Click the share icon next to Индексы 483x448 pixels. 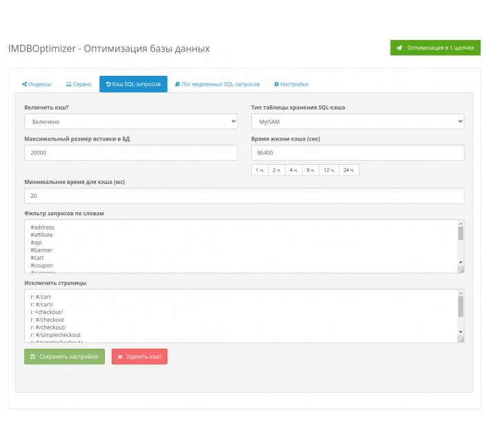tap(24, 84)
